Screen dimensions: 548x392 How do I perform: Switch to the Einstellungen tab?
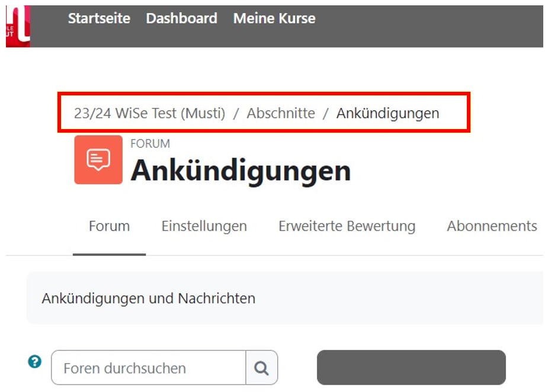(x=204, y=226)
